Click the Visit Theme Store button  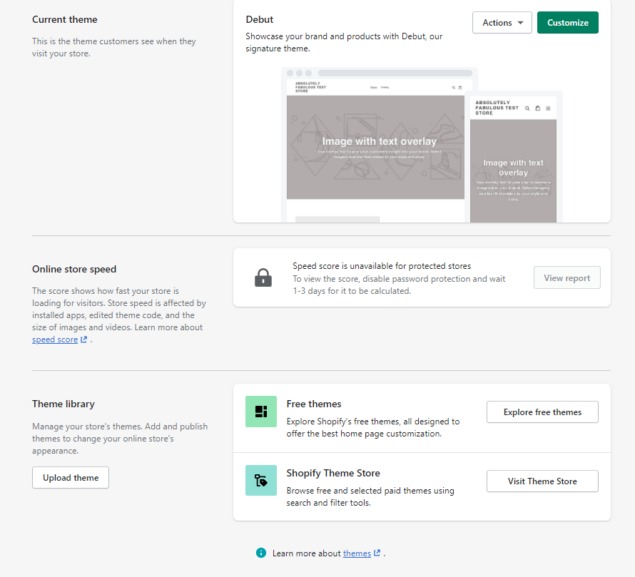[542, 481]
